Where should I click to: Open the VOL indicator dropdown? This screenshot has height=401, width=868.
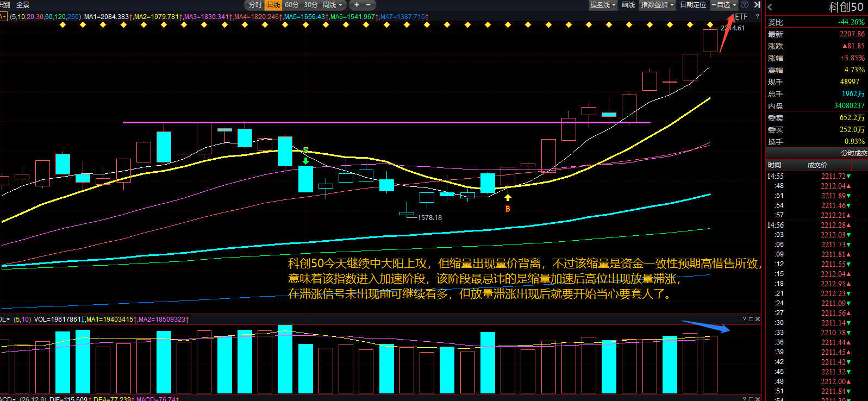5,319
